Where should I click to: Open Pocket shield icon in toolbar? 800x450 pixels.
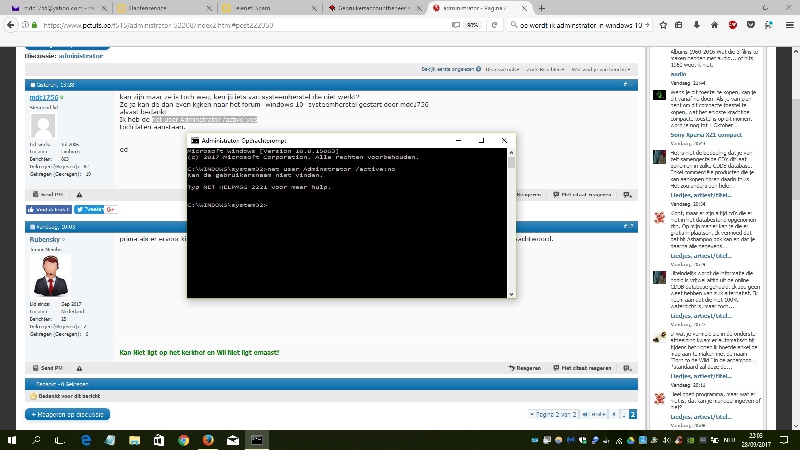point(751,24)
